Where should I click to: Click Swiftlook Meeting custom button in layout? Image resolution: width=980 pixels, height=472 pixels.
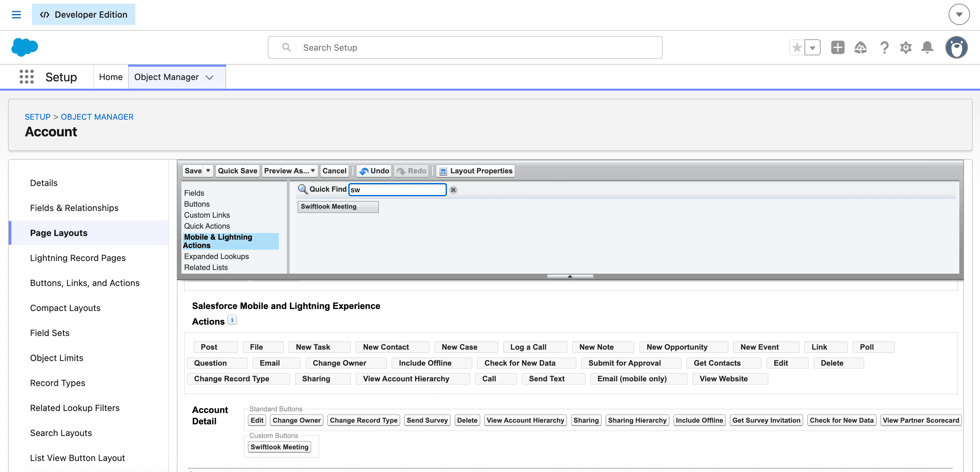[279, 447]
